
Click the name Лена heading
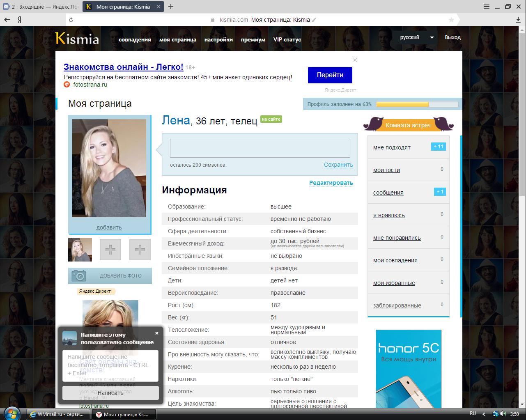(x=176, y=120)
